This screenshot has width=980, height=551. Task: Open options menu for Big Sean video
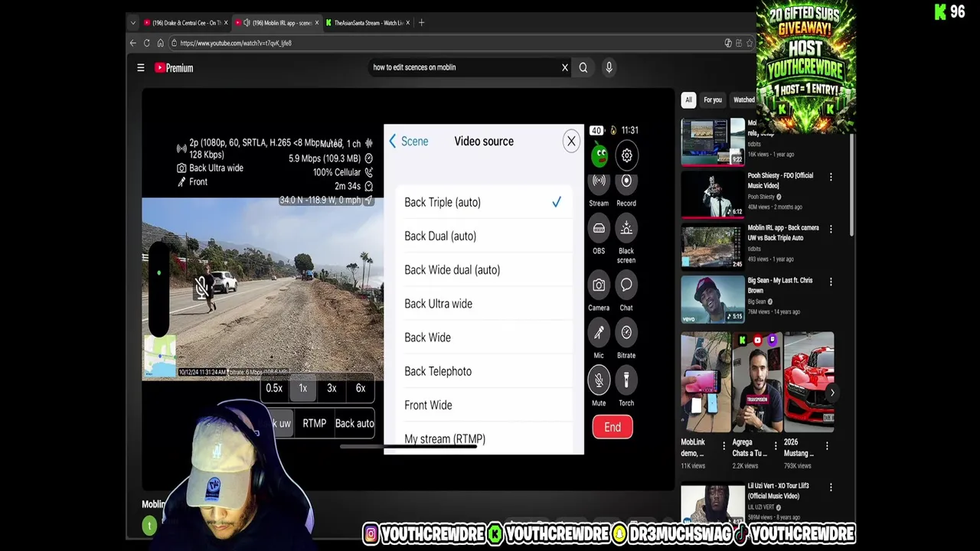click(831, 282)
